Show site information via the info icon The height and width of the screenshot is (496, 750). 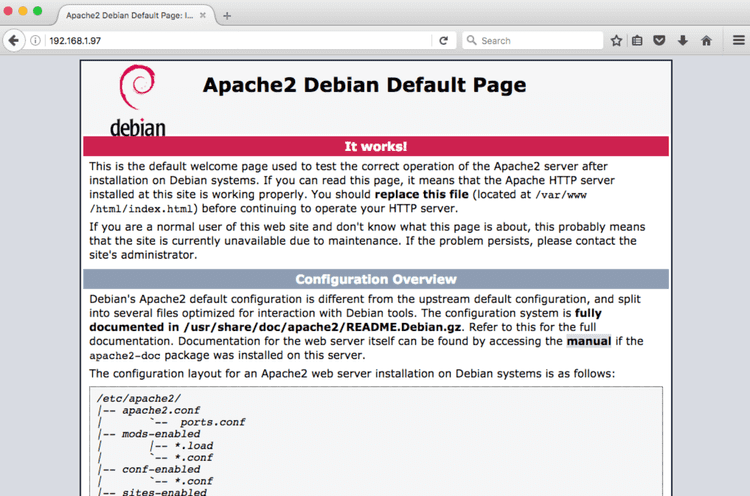(35, 41)
